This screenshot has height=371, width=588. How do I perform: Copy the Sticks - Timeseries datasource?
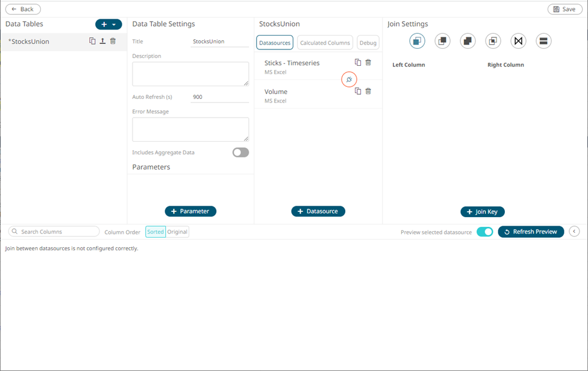coord(358,62)
